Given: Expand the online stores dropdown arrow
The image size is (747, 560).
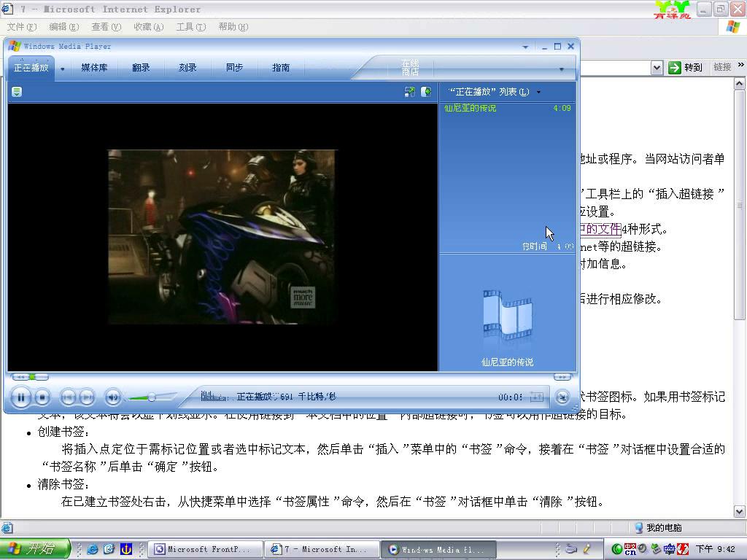Looking at the screenshot, I should coord(562,69).
